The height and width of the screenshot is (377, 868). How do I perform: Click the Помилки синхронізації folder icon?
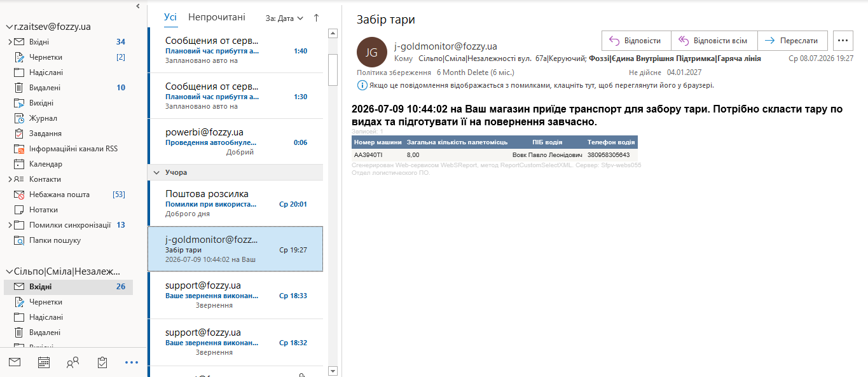19,225
